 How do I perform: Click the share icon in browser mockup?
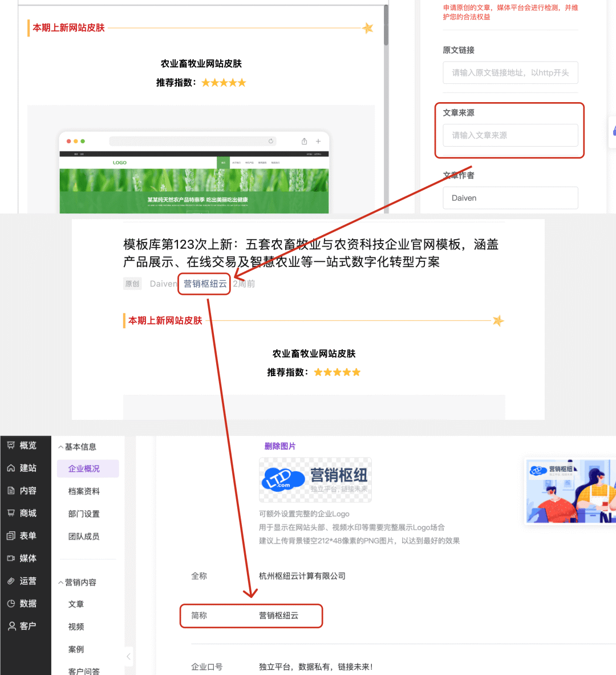(x=305, y=141)
